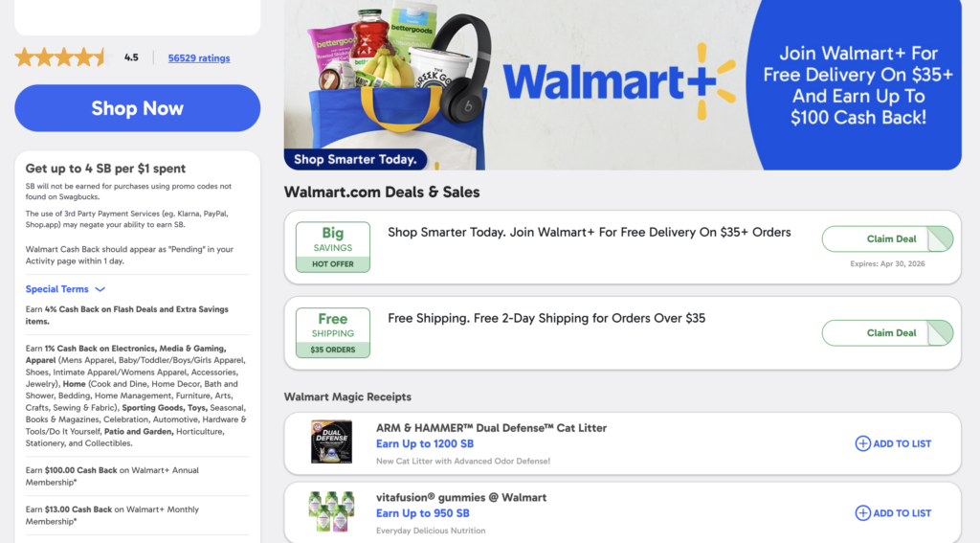Click the Join Walmart+ cash back promo panel
The width and height of the screenshot is (980, 543).
[x=857, y=85]
